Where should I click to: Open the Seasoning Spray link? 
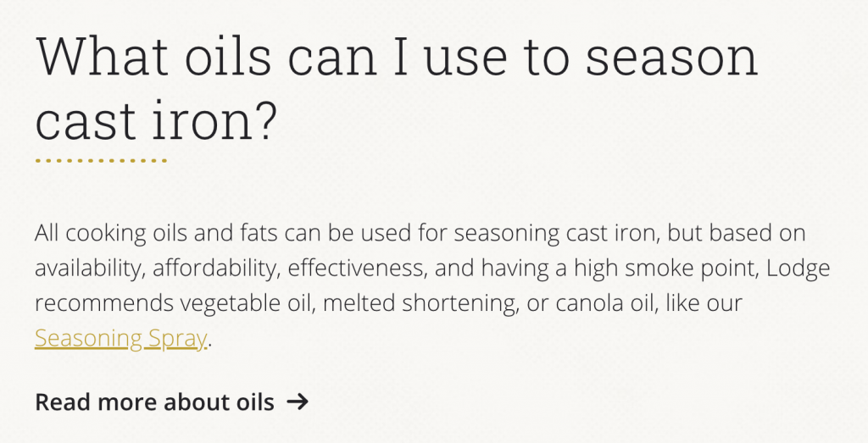coord(120,339)
